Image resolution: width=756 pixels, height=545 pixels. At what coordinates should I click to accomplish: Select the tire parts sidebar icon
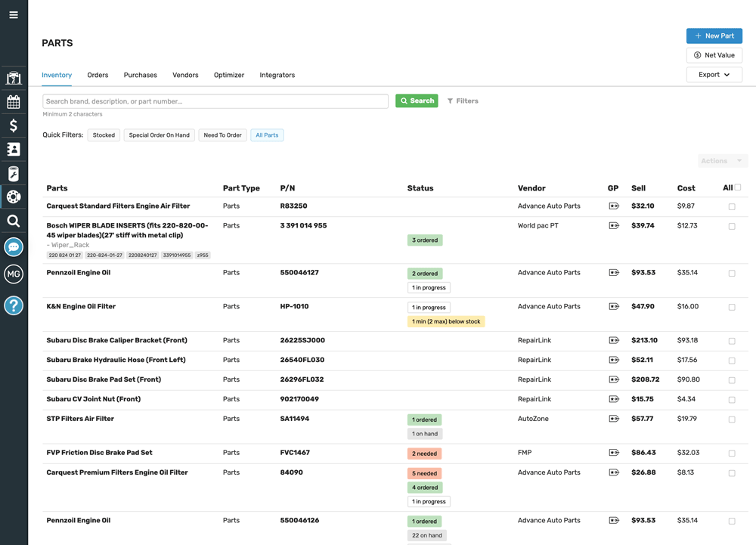(x=14, y=197)
